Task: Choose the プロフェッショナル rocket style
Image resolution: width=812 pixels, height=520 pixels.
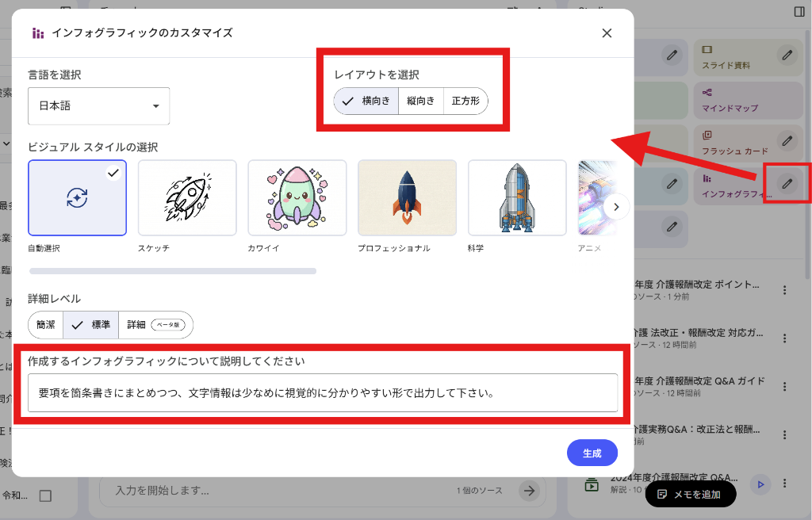Action: 407,198
